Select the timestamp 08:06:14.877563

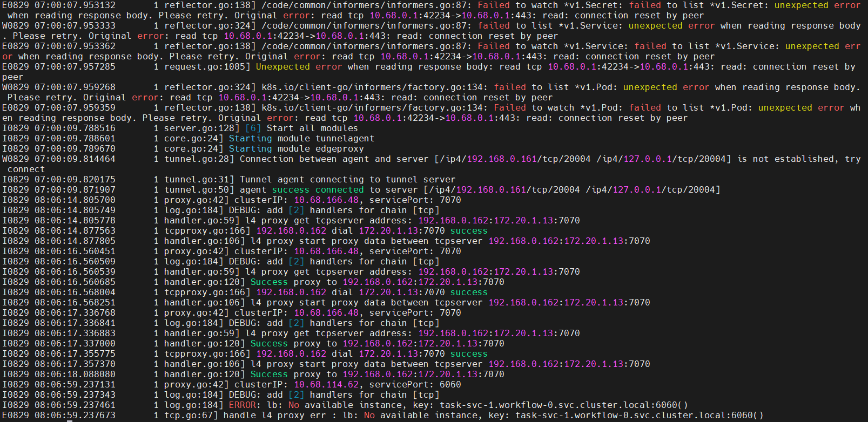point(75,231)
